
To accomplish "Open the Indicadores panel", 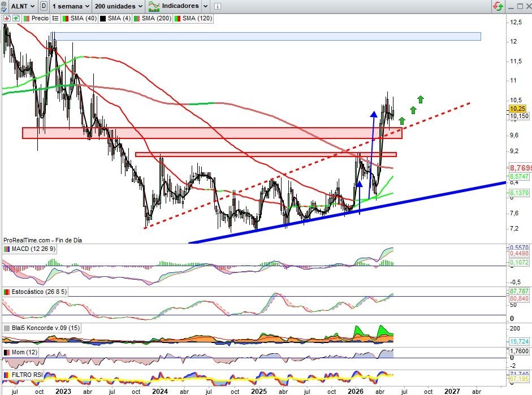I will pyautogui.click(x=174, y=6).
